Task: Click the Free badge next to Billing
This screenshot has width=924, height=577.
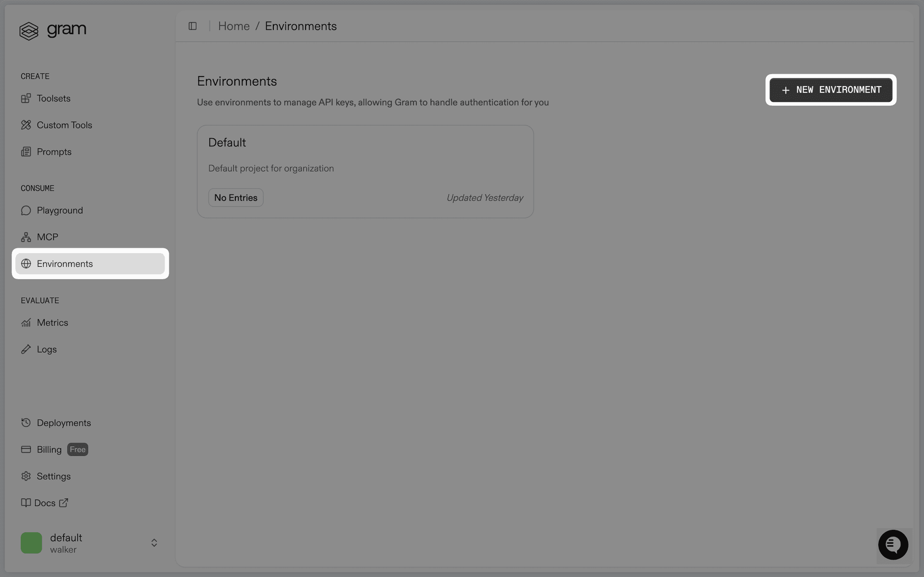Action: 77,449
